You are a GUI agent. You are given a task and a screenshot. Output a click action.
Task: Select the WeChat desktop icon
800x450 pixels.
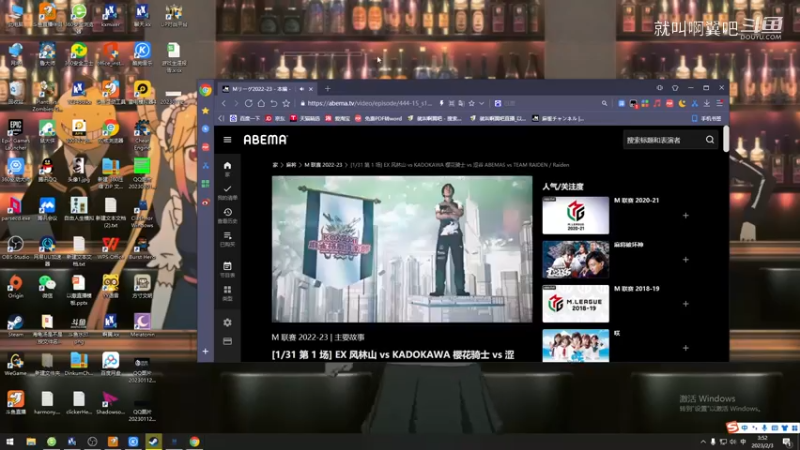pyautogui.click(x=47, y=286)
